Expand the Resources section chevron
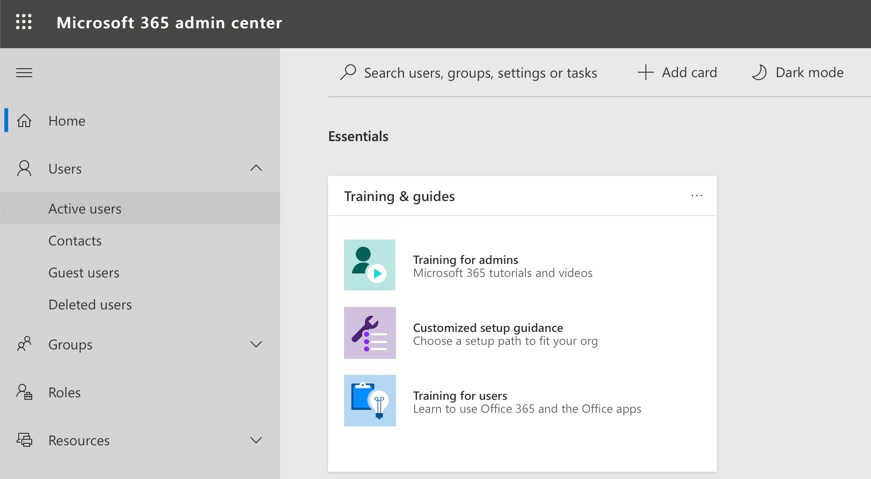871x479 pixels. pos(256,440)
